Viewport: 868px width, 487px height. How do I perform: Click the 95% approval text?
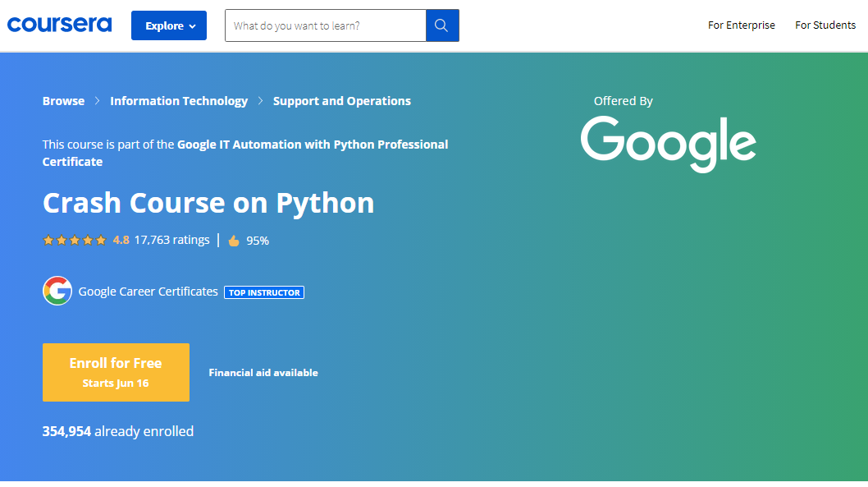258,241
